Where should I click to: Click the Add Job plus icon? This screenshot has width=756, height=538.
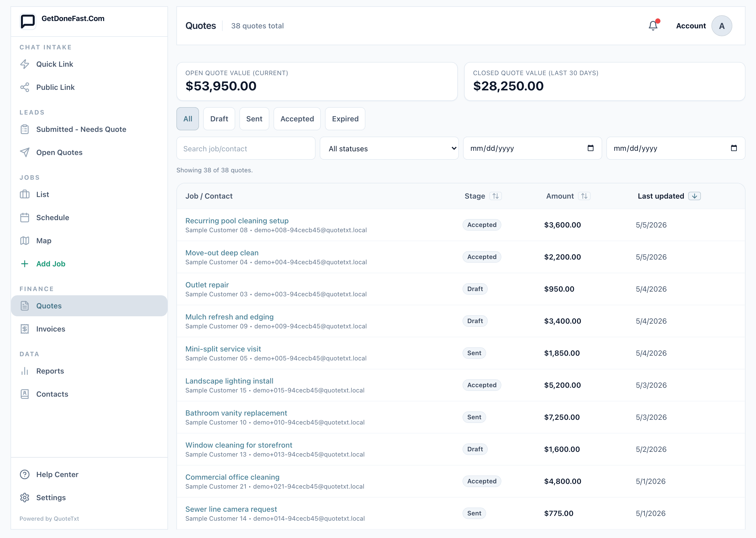click(x=25, y=264)
